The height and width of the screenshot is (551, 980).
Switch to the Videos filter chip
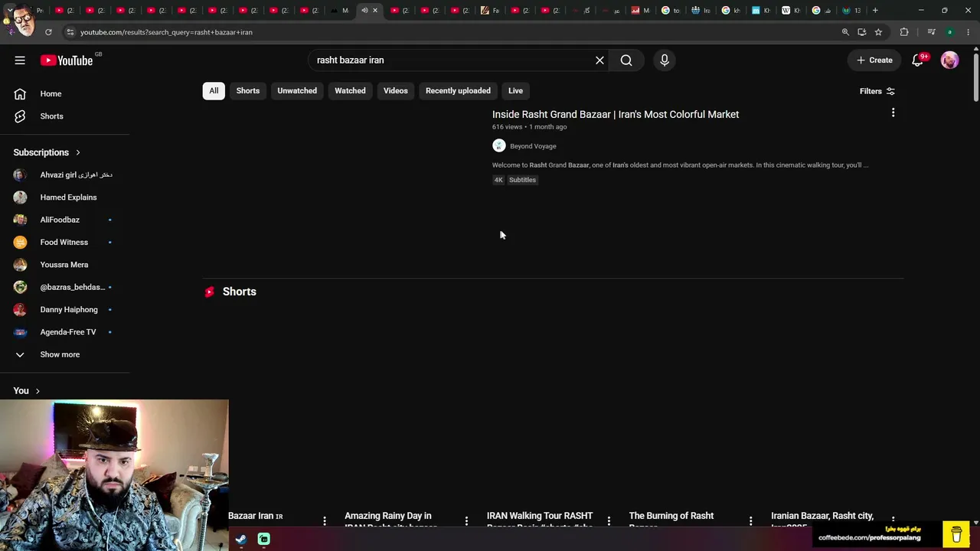click(396, 90)
